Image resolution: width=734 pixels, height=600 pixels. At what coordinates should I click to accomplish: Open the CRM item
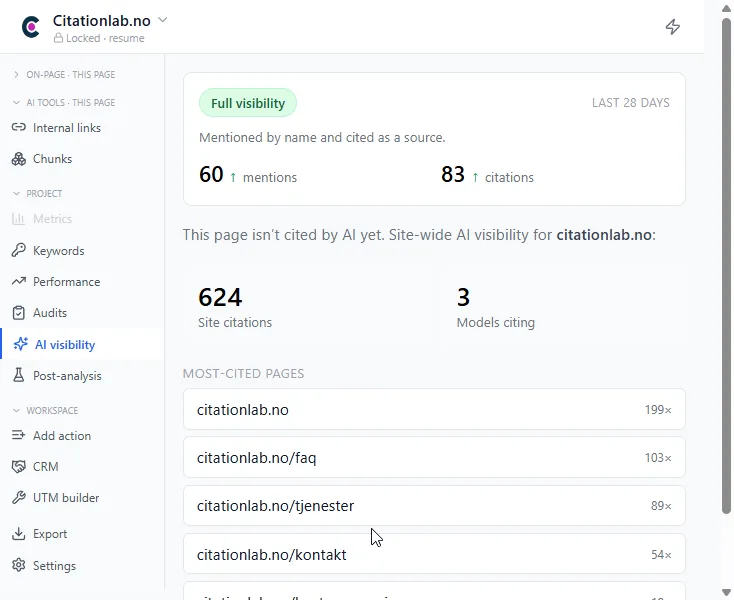coord(45,467)
